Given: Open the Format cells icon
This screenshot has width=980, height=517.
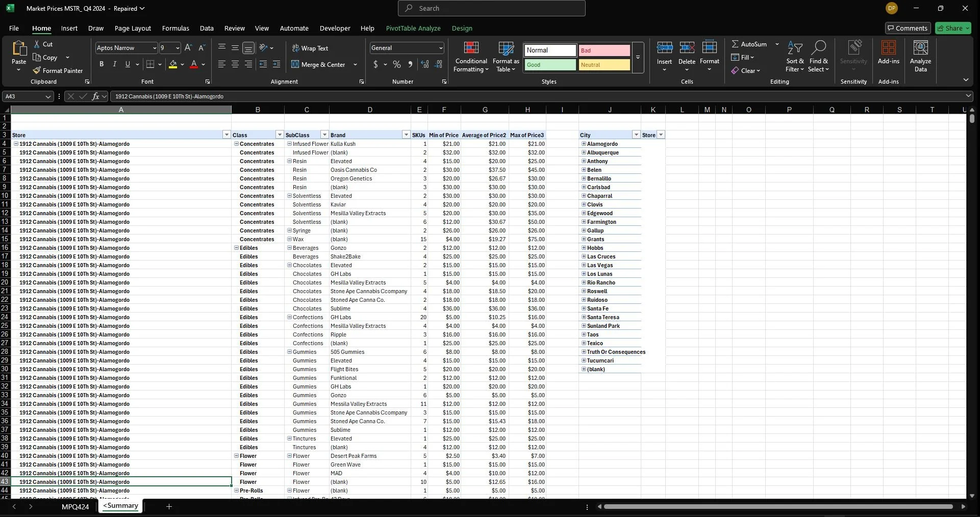Looking at the screenshot, I should [710, 48].
